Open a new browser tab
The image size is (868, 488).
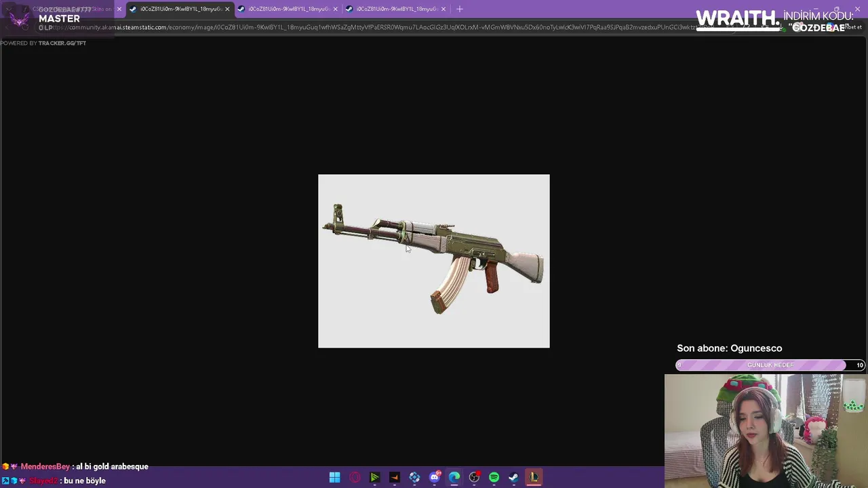point(460,9)
